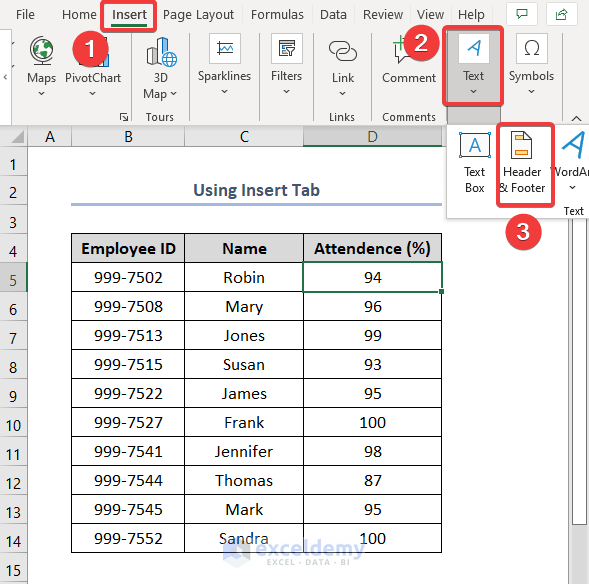Insert a Text Box
Viewport: 589px width, 584px height.
click(x=475, y=162)
